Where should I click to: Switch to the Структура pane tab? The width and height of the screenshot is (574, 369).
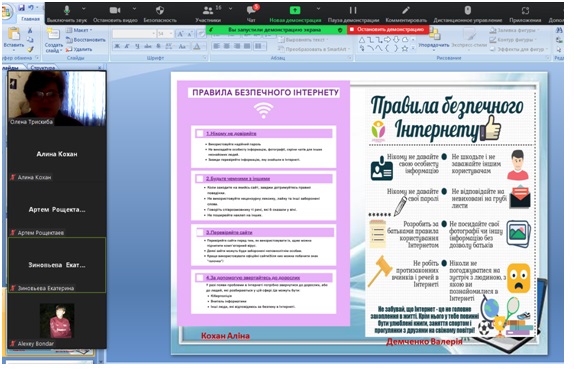click(43, 68)
